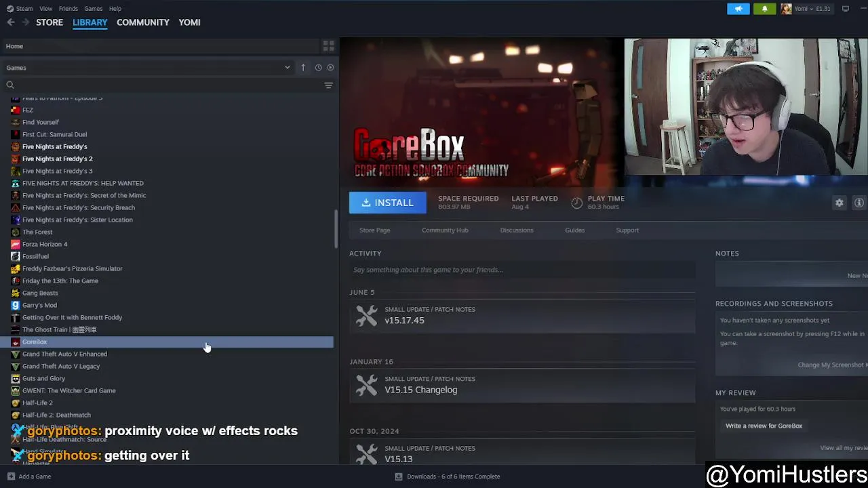Click the downloads status icon at bottom
868x488 pixels.
399,476
